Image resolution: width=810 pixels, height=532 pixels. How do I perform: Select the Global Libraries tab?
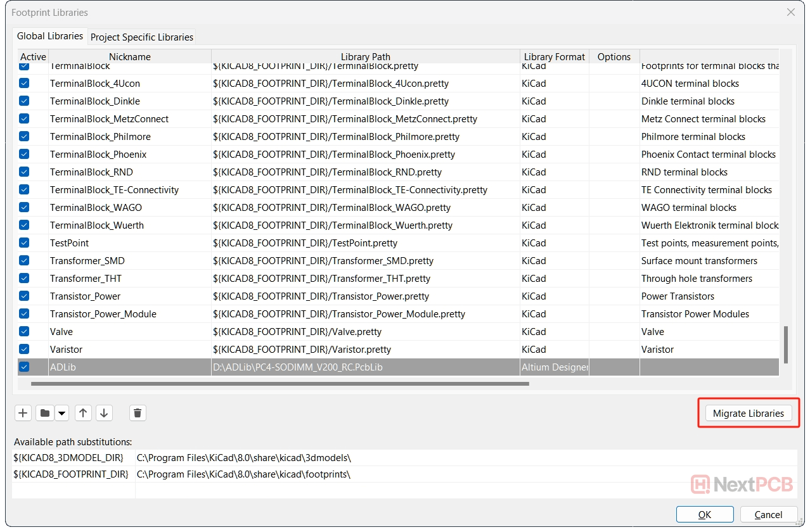(x=50, y=36)
